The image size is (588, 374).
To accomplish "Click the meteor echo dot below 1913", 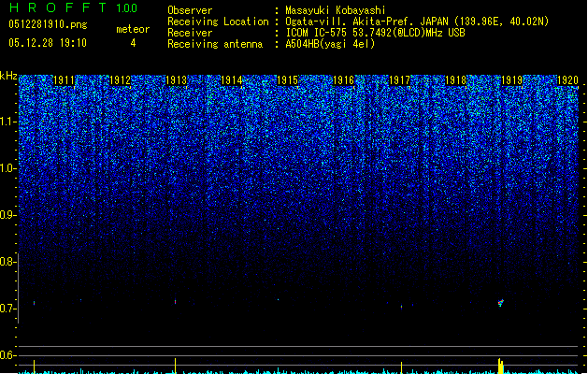I will tap(175, 301).
